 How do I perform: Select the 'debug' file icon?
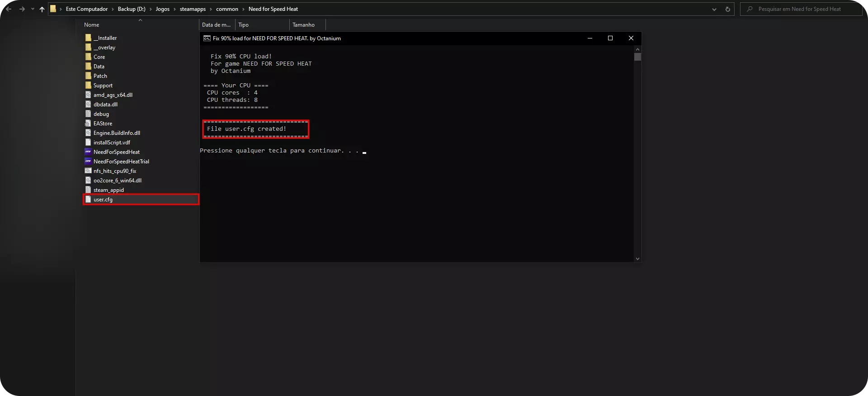(88, 114)
